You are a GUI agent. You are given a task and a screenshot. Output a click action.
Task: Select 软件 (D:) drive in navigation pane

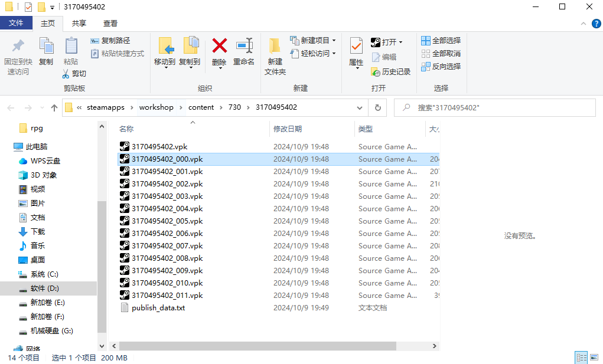pyautogui.click(x=44, y=288)
